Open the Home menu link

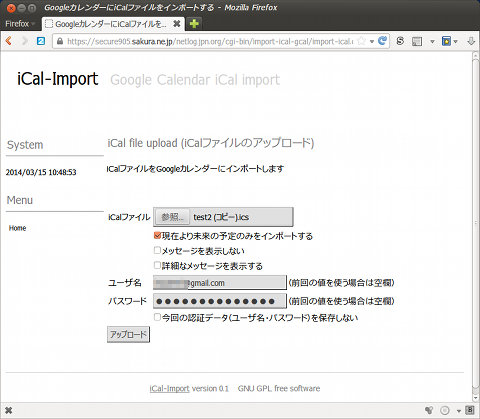[x=17, y=228]
